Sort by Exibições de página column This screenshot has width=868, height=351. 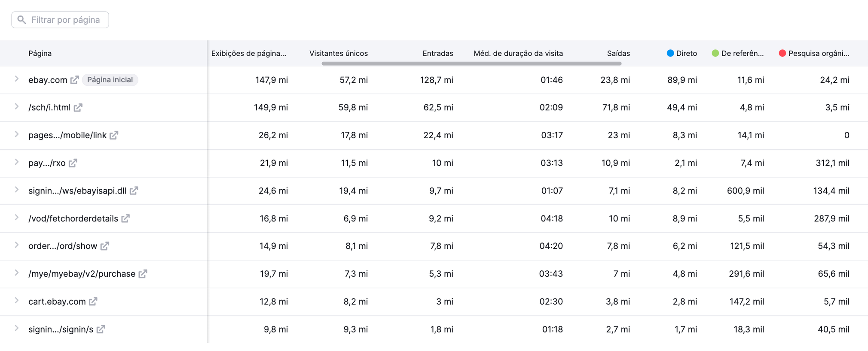[x=249, y=53]
